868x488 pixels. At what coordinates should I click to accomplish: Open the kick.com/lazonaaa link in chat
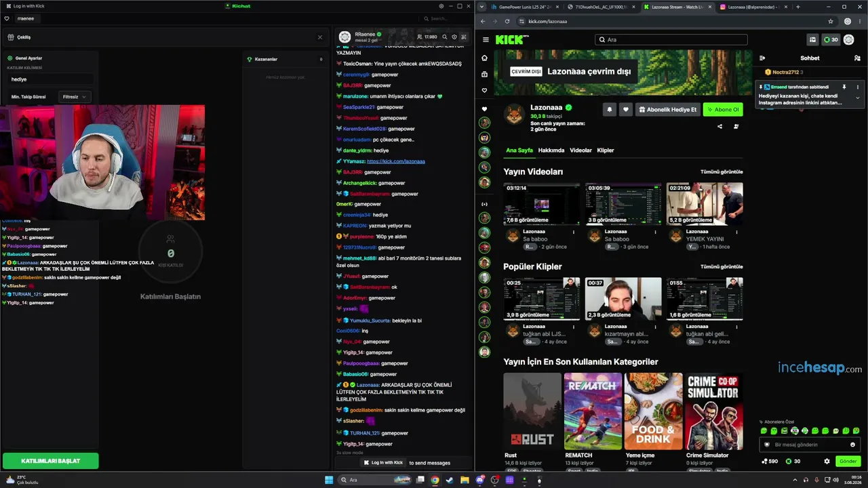(396, 161)
